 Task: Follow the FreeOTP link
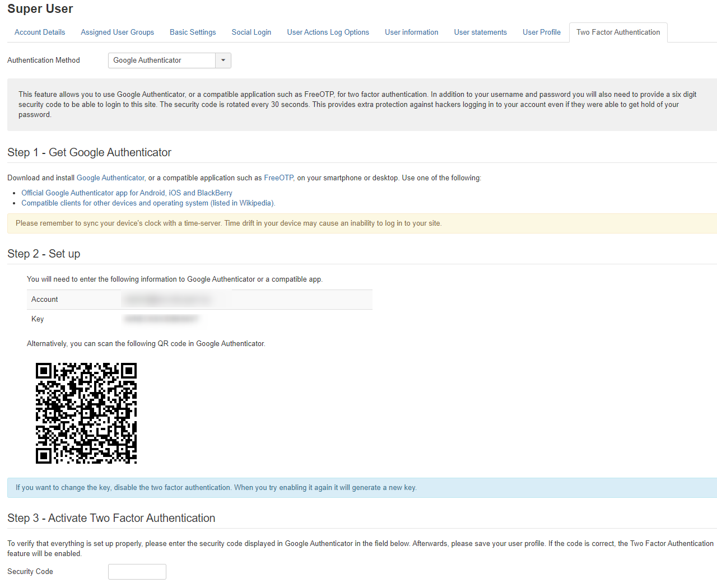pos(278,178)
